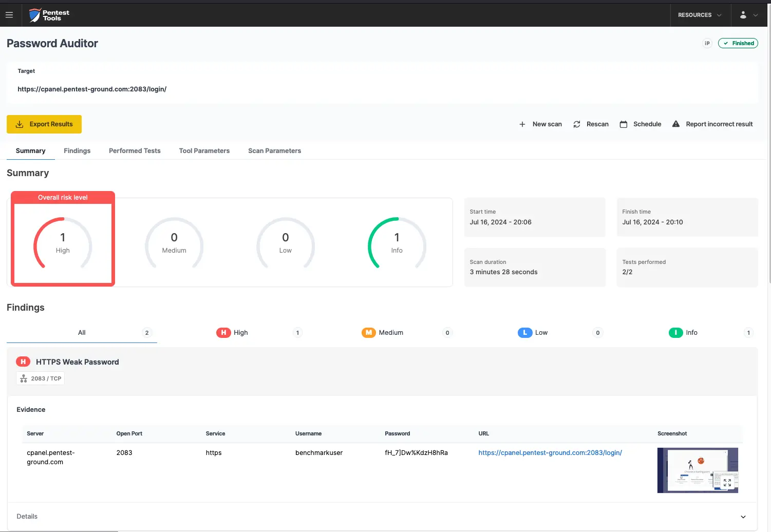Switch to the Findings tab

(77, 151)
